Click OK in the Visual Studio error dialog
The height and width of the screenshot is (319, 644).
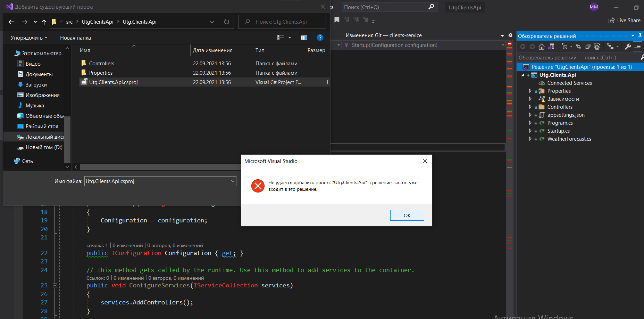(x=407, y=215)
